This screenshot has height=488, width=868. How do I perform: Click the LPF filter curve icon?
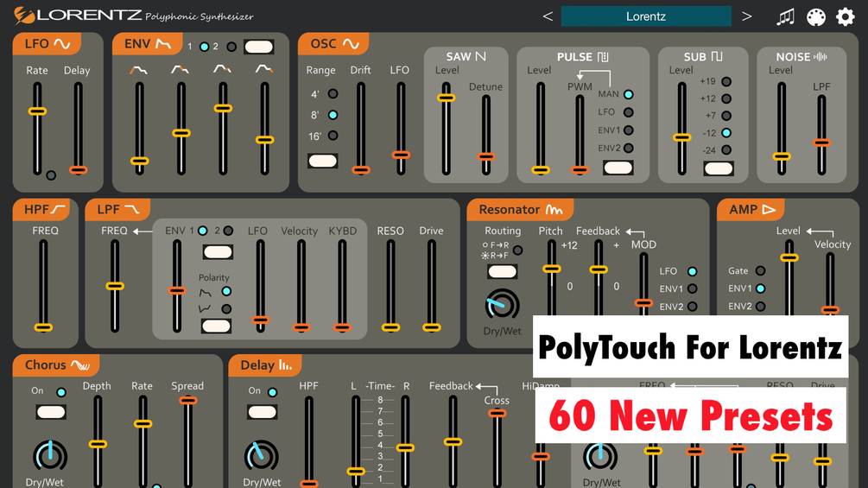(x=132, y=209)
